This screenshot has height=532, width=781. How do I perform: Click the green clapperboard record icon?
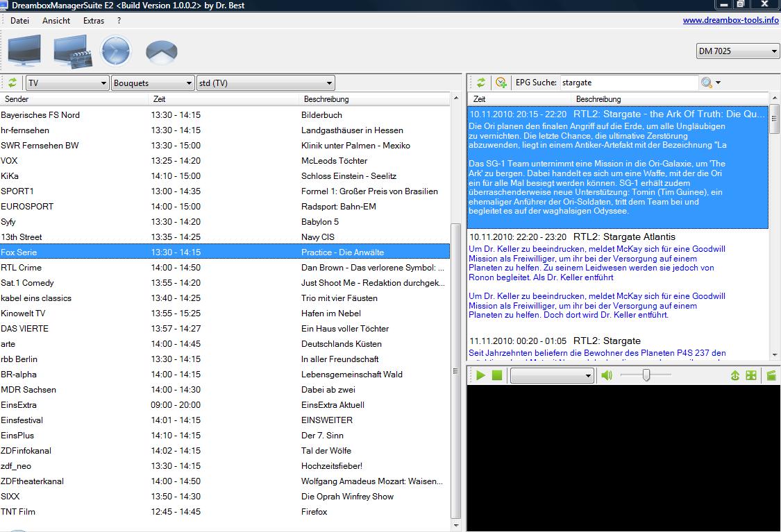[x=770, y=375]
